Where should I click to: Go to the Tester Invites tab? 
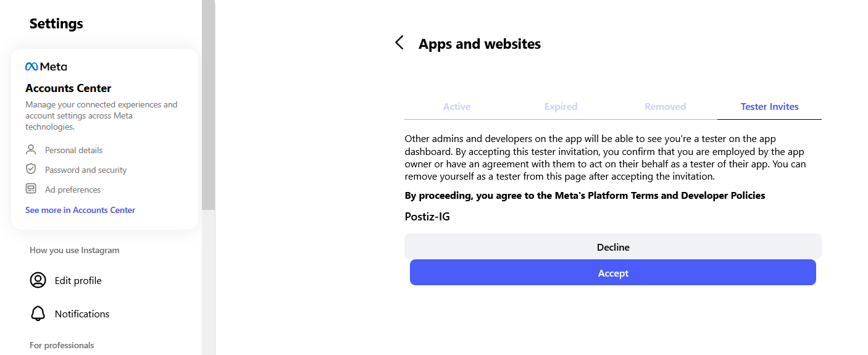[x=769, y=107]
